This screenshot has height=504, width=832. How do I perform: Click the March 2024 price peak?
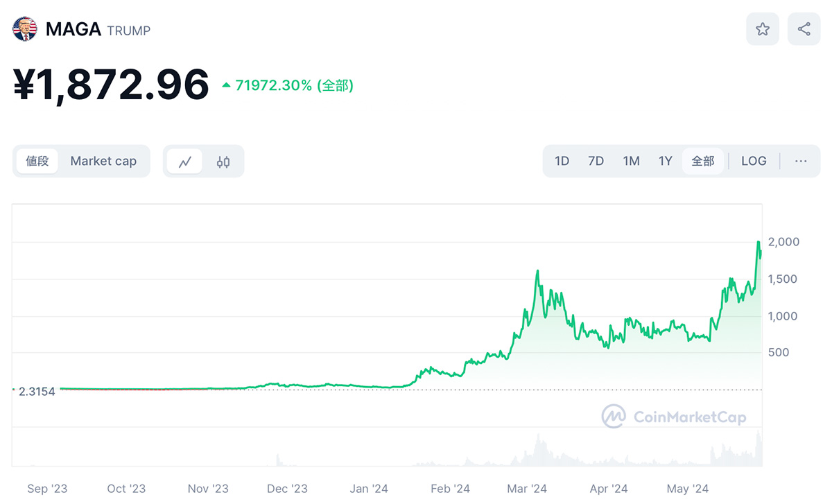(x=537, y=271)
